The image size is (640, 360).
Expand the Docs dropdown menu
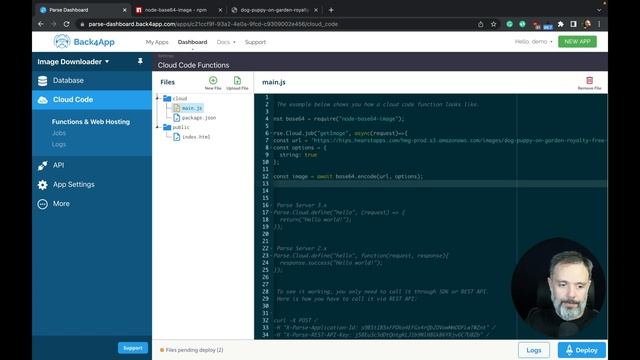(x=226, y=42)
